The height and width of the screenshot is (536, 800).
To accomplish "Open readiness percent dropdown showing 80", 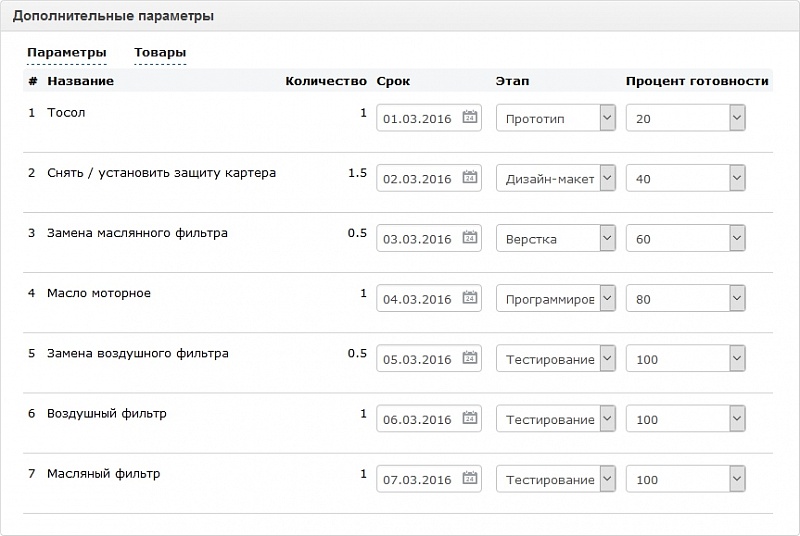I will (x=737, y=298).
